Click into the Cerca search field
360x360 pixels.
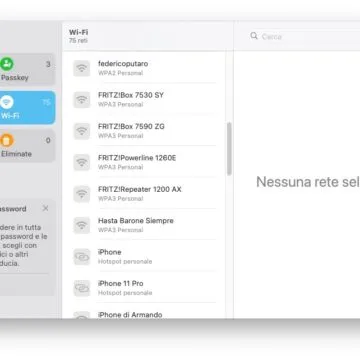305,36
